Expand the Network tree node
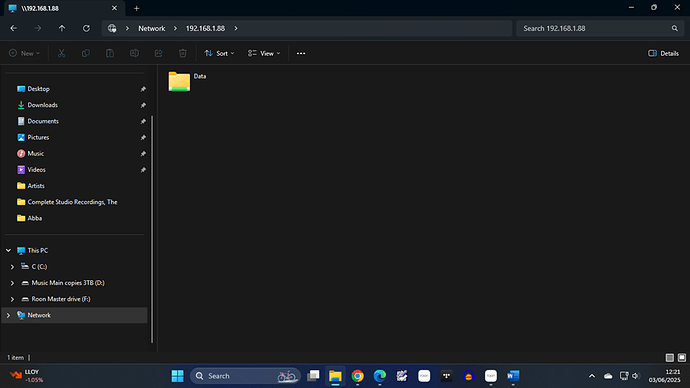The width and height of the screenshot is (690, 388). click(8, 315)
